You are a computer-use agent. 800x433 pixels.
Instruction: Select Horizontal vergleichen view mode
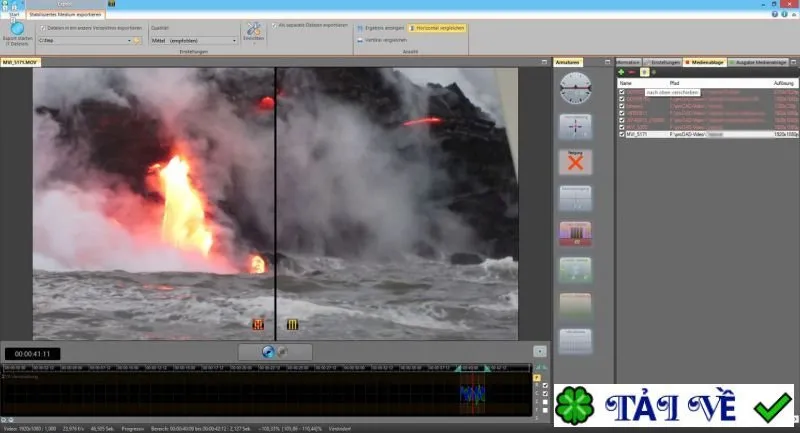point(437,28)
